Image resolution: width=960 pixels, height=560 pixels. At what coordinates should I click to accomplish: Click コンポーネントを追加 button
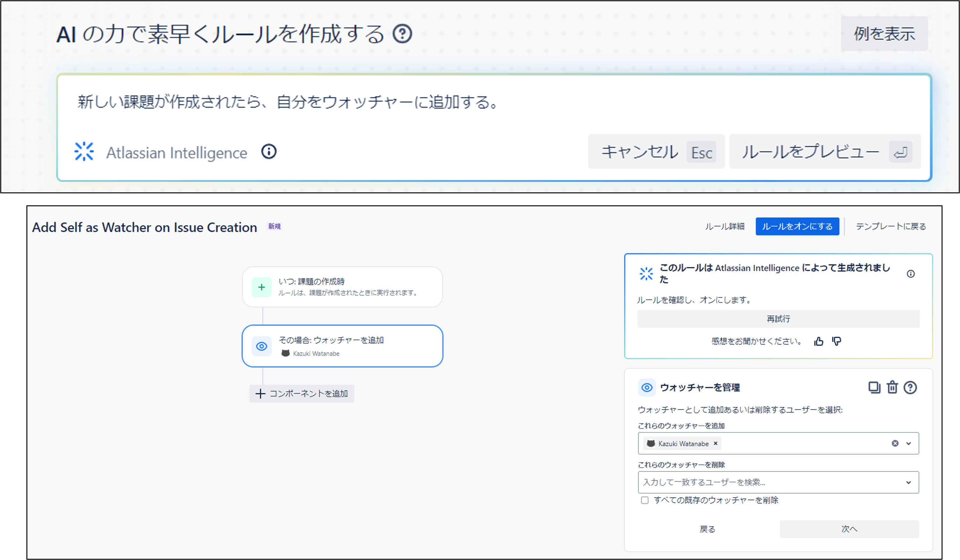[302, 394]
